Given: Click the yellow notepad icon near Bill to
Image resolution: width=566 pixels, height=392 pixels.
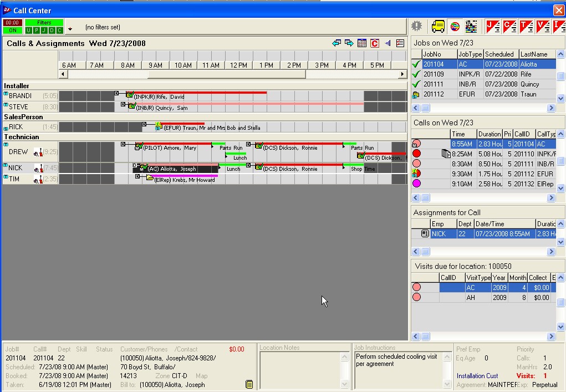Looking at the screenshot, I should point(249,384).
